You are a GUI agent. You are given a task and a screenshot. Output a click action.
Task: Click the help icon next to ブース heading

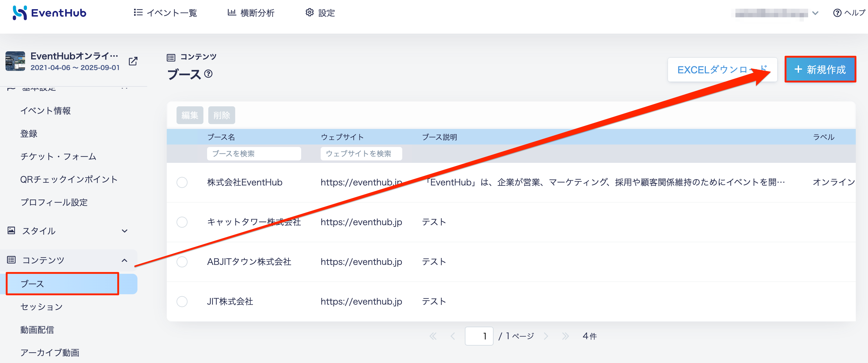click(x=209, y=73)
